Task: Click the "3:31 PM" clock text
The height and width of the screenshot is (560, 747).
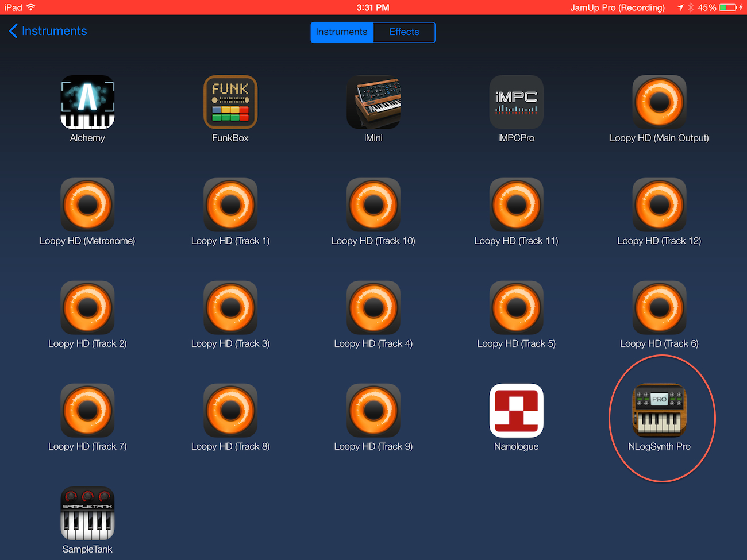Action: point(373,7)
